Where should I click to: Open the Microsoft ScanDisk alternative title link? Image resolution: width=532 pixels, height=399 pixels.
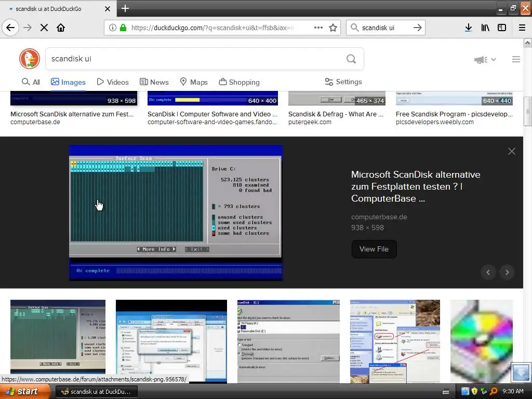coord(416,187)
